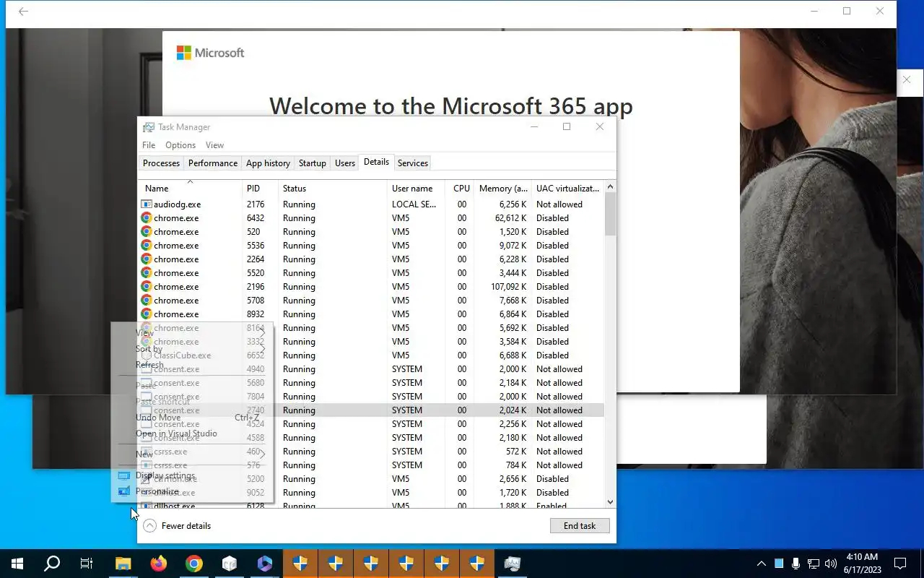924x578 pixels.
Task: Expand the Sort by submenu arrow
Action: pos(263,349)
